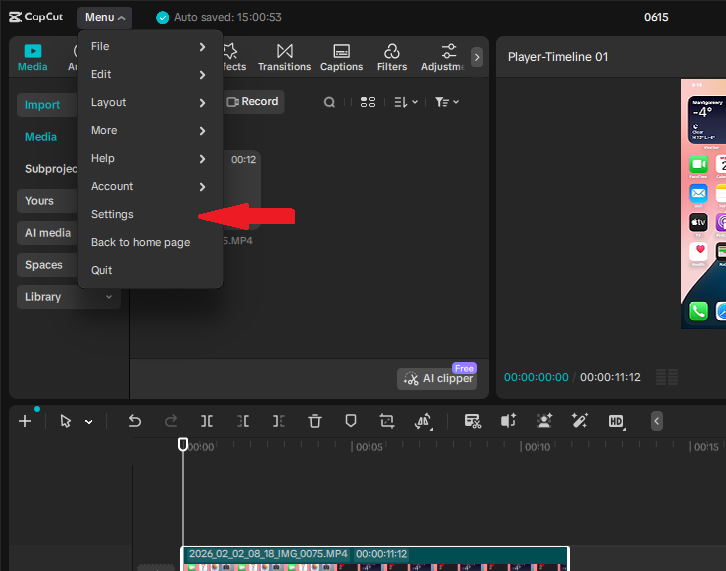Click the Player-Timeline 01 title

[x=558, y=57]
